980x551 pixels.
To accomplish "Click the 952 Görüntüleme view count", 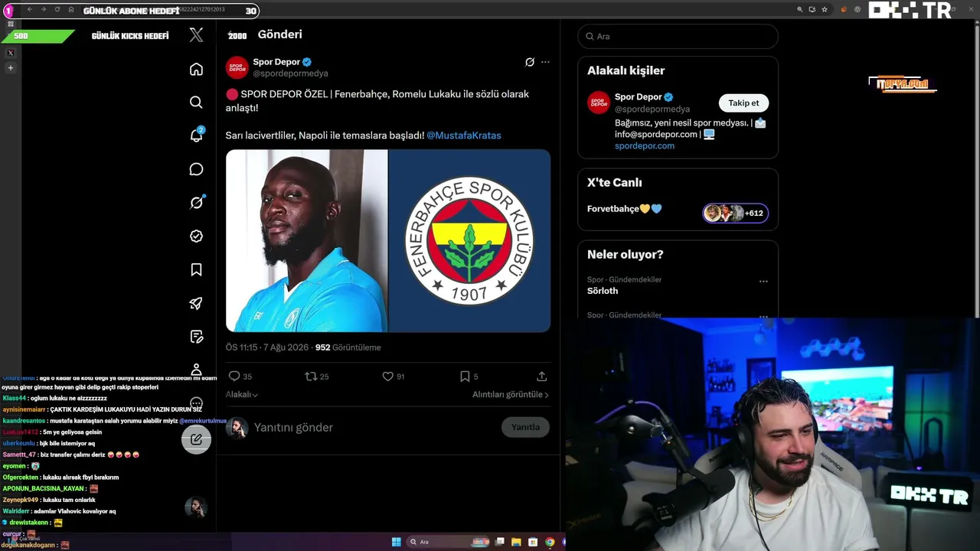I will click(348, 347).
